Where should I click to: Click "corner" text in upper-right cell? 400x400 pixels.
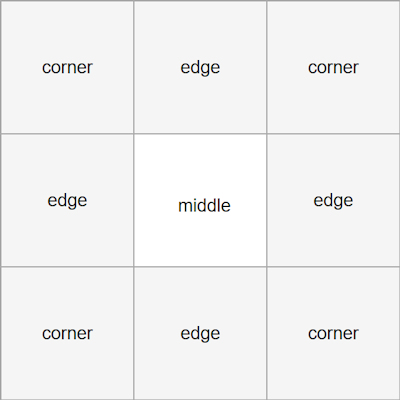click(x=333, y=68)
